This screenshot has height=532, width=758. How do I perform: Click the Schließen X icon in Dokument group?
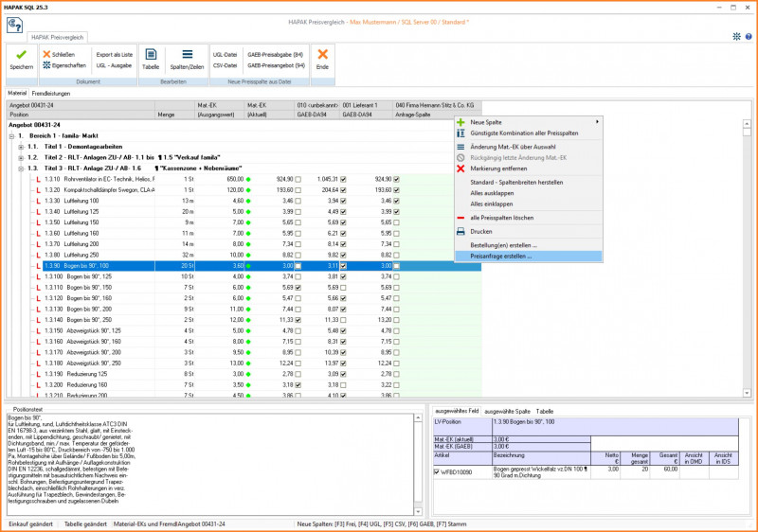coord(46,55)
